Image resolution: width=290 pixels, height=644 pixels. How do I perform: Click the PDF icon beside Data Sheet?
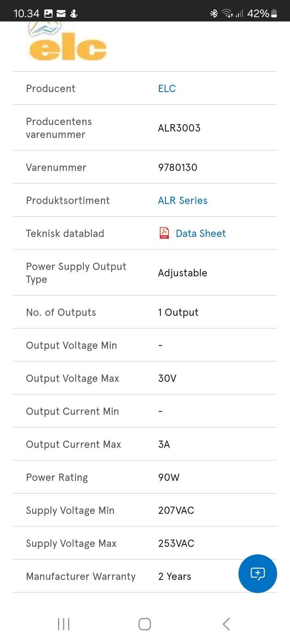coord(164,233)
